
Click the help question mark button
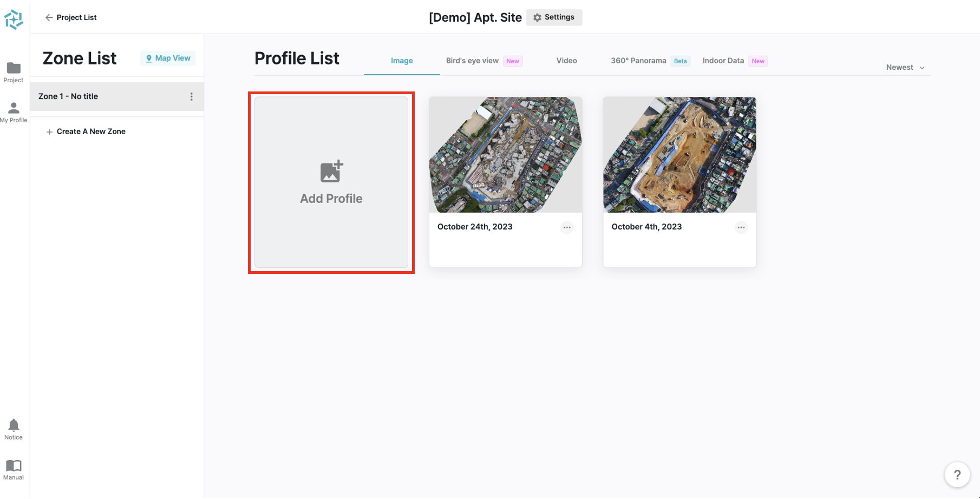tap(957, 475)
